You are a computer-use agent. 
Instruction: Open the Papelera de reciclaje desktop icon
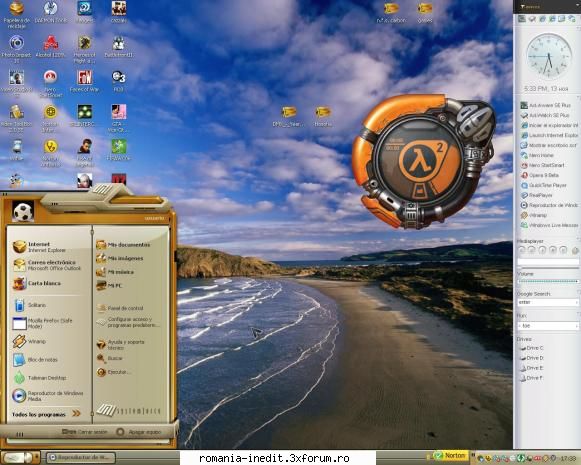click(16, 14)
